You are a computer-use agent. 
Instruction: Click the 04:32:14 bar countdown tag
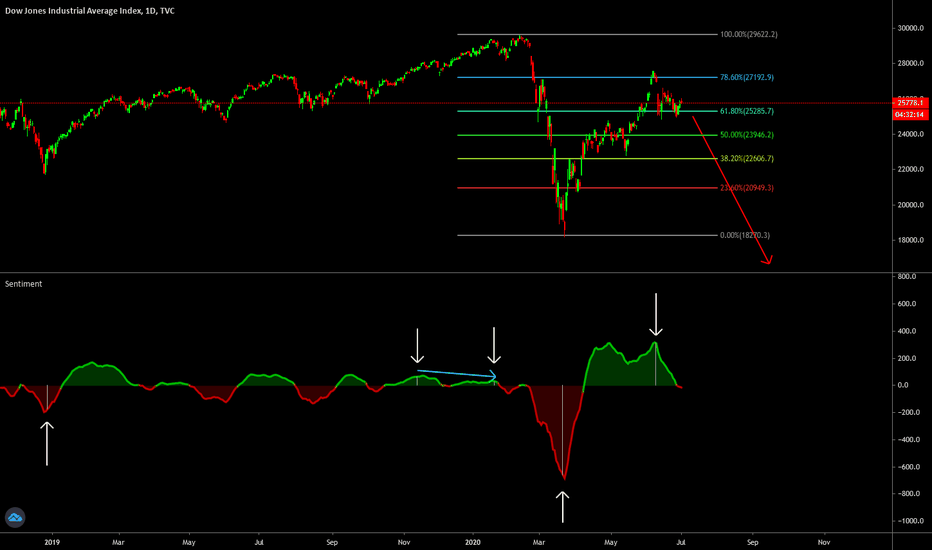point(911,114)
